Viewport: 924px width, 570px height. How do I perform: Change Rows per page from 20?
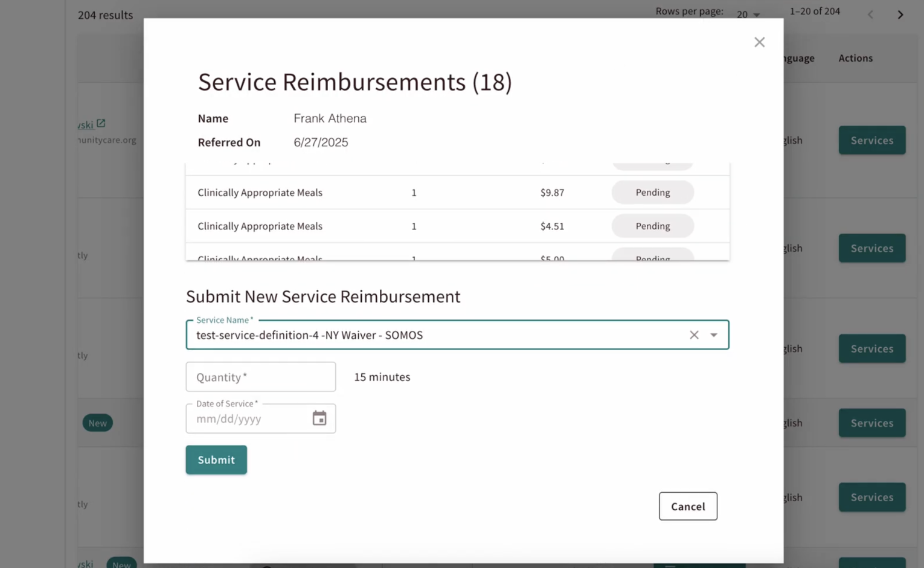pos(748,14)
